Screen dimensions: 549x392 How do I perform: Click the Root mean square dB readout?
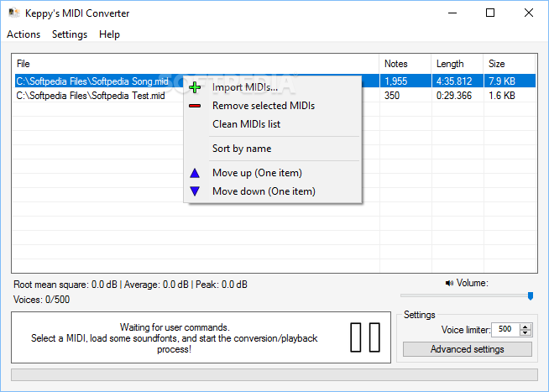(65, 285)
